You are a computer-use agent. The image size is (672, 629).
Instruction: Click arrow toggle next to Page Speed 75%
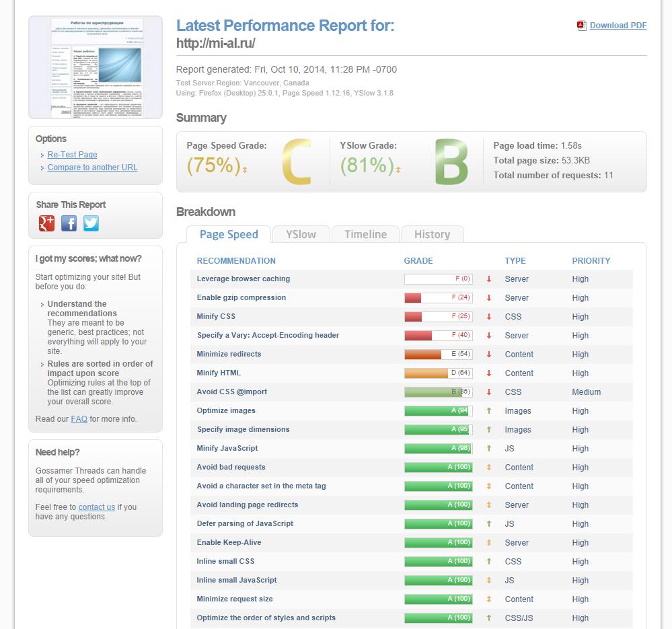[x=245, y=170]
